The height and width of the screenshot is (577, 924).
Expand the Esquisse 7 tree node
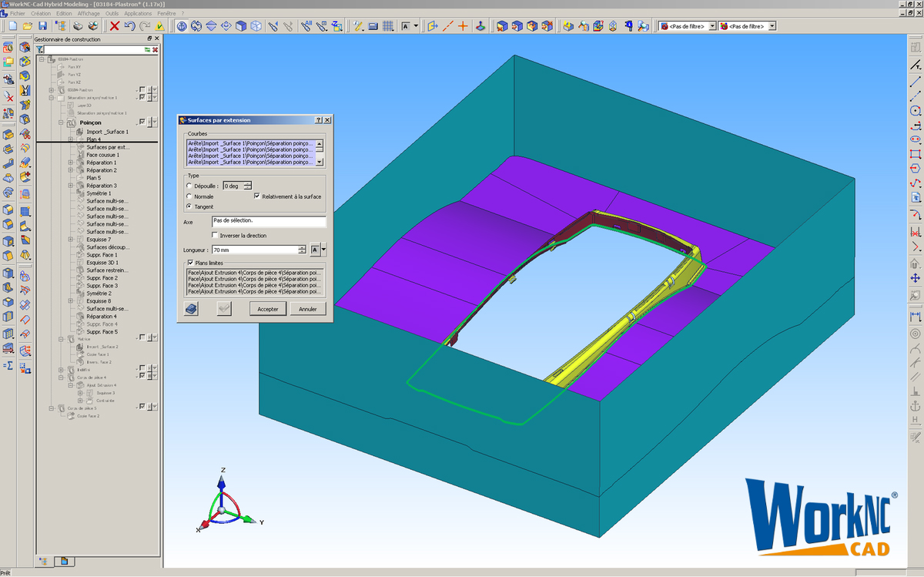pyautogui.click(x=71, y=240)
